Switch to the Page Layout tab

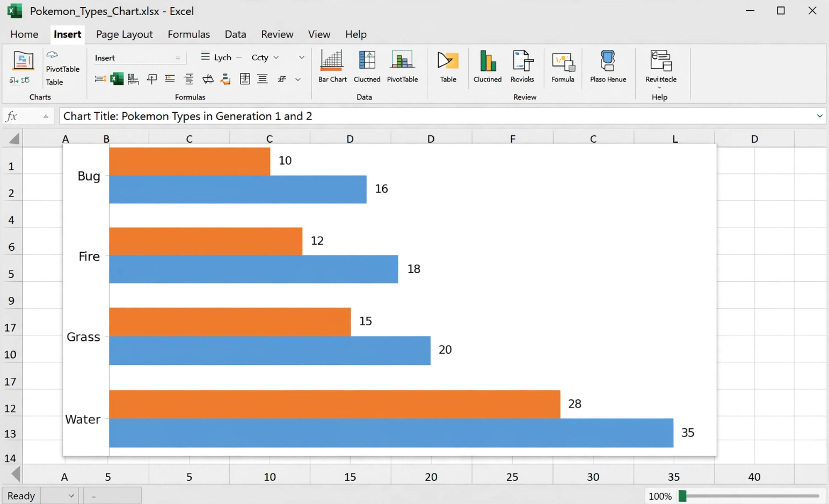pyautogui.click(x=125, y=34)
